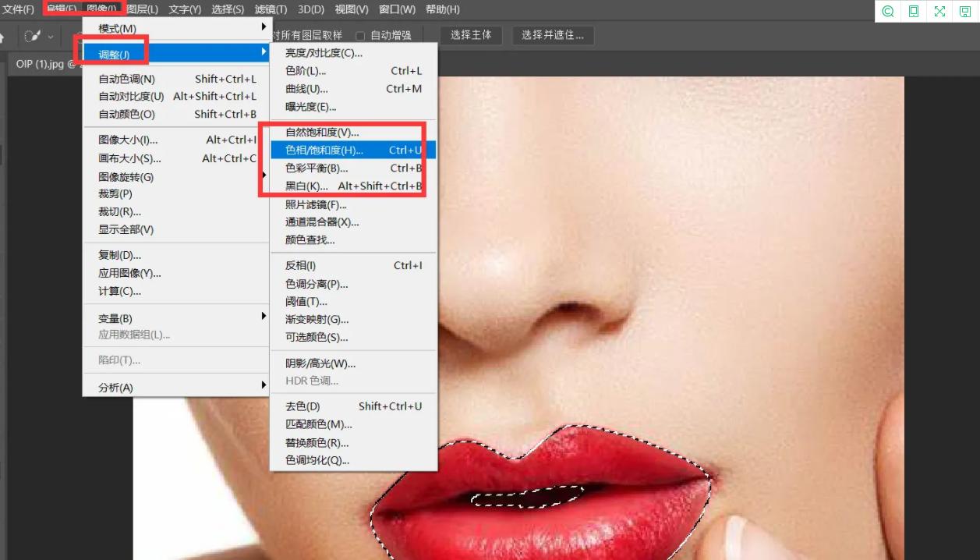Open the 滤镜(T) menu

[x=271, y=9]
